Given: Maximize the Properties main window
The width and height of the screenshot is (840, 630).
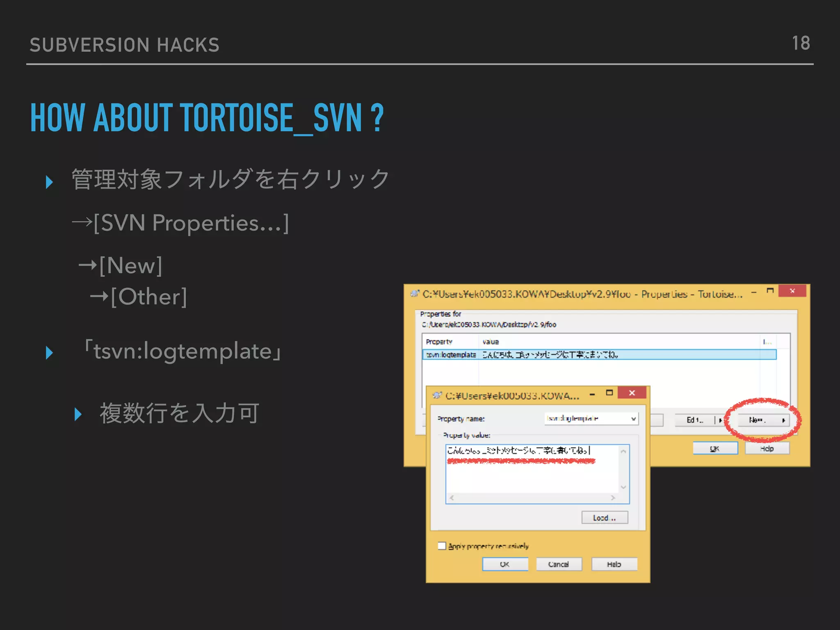Looking at the screenshot, I should [x=770, y=291].
